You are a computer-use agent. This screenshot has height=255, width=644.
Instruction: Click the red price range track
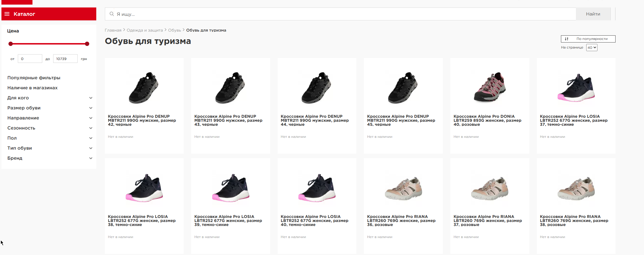49,44
